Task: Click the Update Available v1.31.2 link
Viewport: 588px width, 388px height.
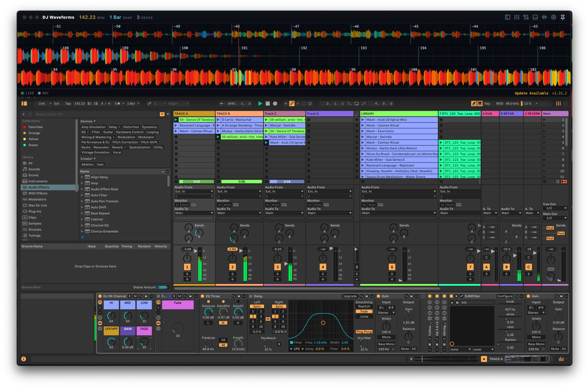Action: click(540, 93)
